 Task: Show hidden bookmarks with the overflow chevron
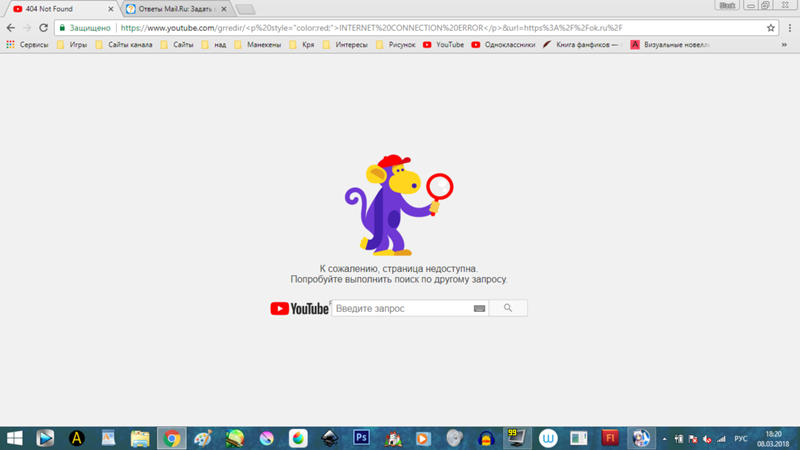[784, 45]
